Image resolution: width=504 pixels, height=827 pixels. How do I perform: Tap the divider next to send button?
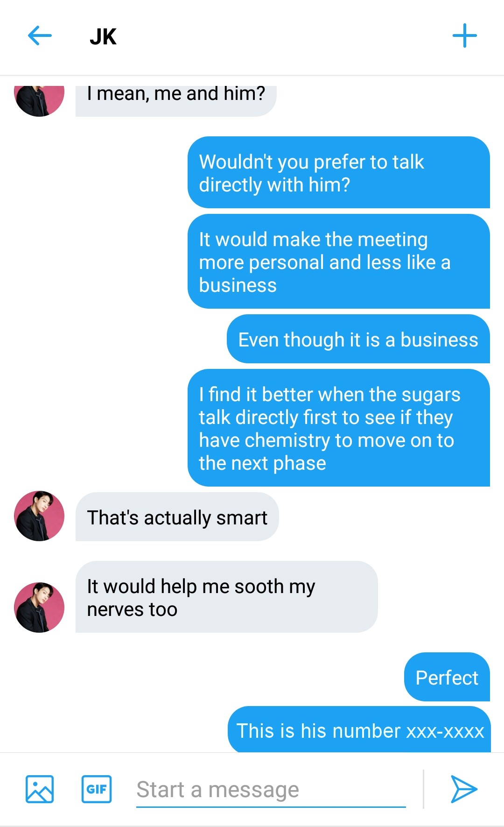423,789
